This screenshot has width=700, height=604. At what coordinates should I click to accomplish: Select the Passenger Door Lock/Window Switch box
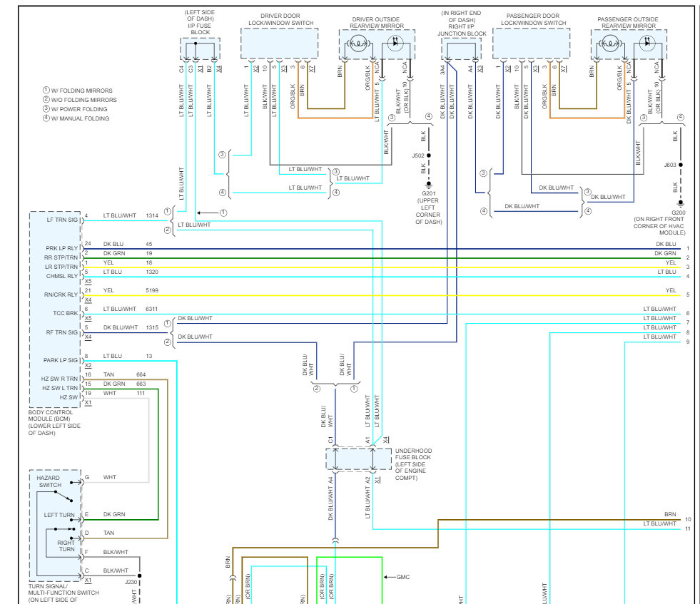coord(532,43)
